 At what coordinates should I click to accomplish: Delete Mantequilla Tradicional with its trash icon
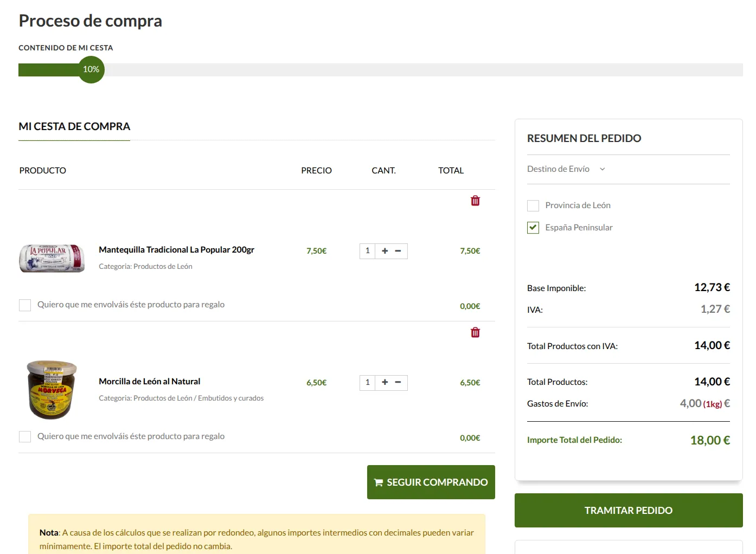475,201
